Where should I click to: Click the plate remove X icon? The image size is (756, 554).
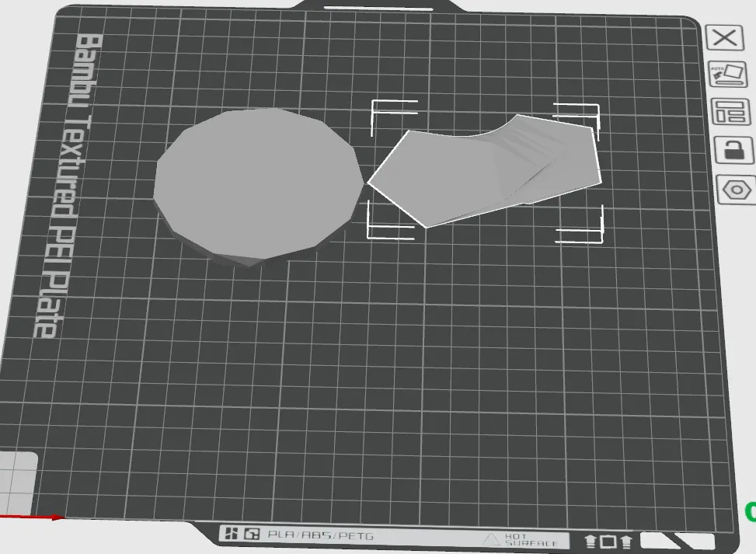[x=725, y=37]
